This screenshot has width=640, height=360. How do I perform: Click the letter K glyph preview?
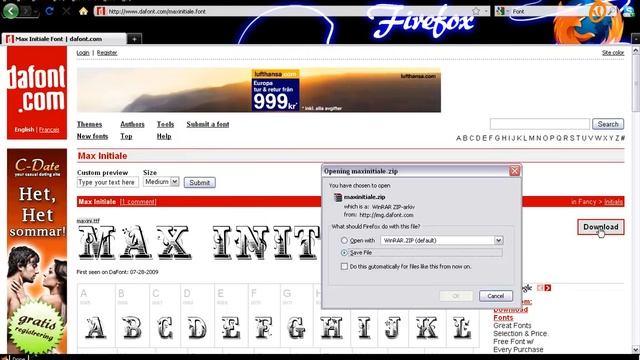tap(427, 327)
